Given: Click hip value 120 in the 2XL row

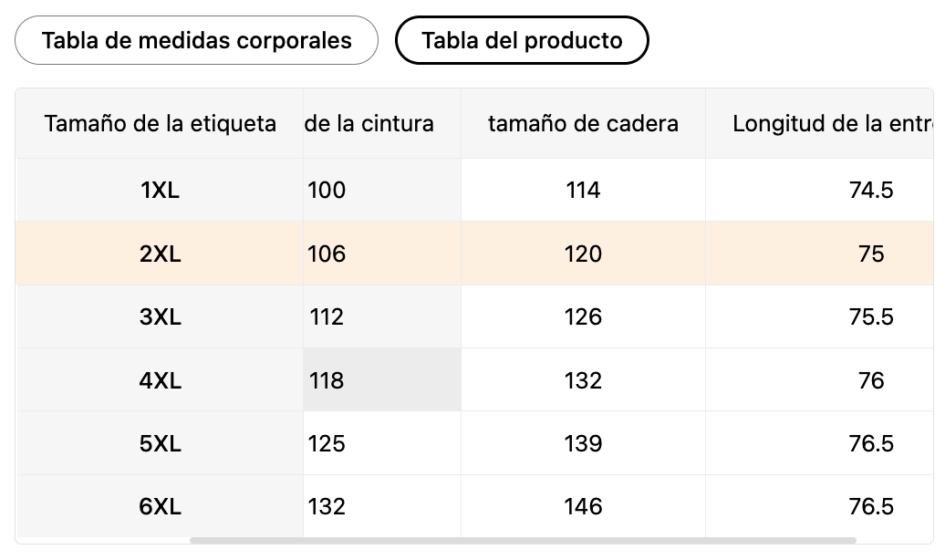Looking at the screenshot, I should [583, 254].
